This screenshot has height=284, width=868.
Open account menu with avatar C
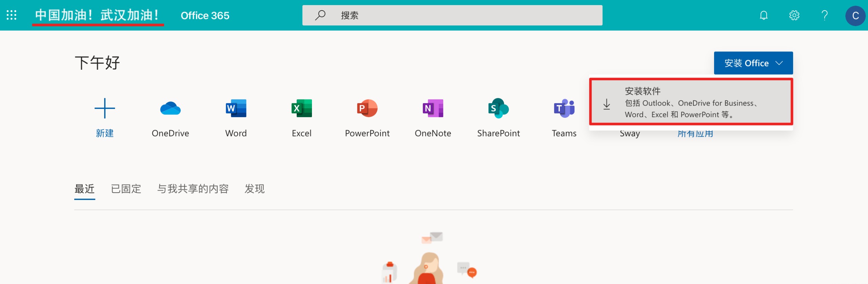[x=855, y=16]
